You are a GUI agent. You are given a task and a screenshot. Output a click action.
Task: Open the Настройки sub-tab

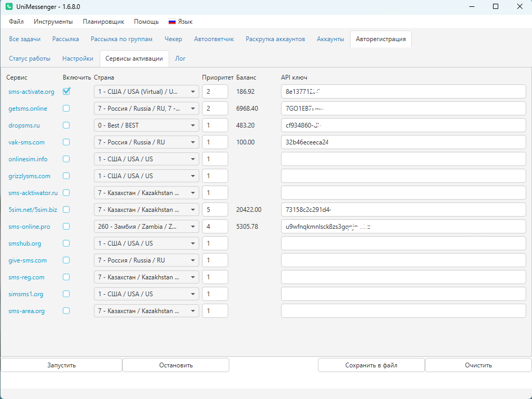click(78, 59)
